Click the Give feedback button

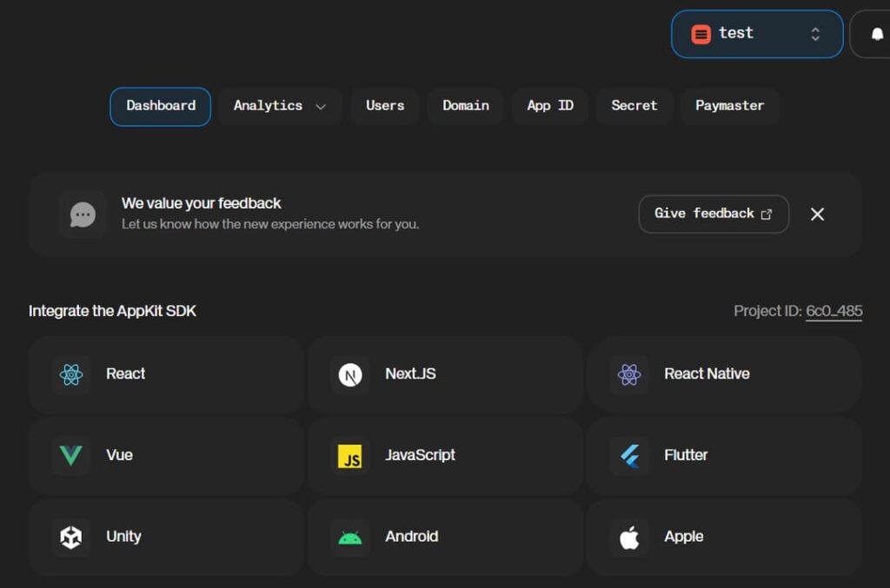click(x=714, y=214)
